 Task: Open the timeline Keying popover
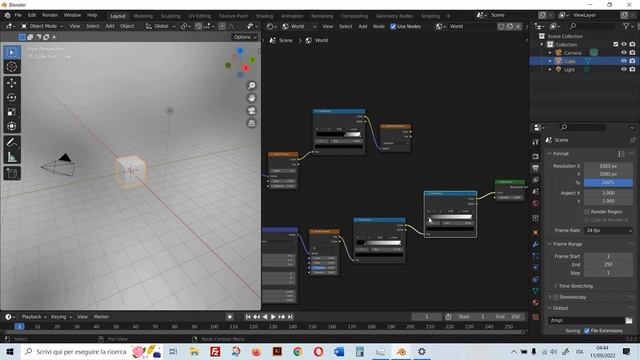click(61, 317)
